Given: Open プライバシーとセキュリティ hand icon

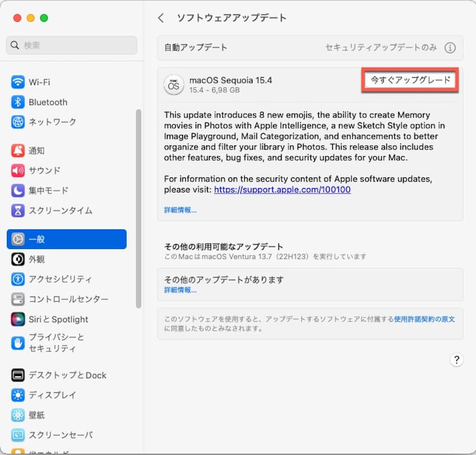Looking at the screenshot, I should coord(17,343).
